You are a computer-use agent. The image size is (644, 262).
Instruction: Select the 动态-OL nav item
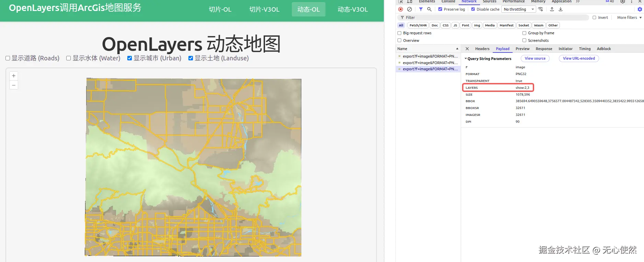[309, 9]
